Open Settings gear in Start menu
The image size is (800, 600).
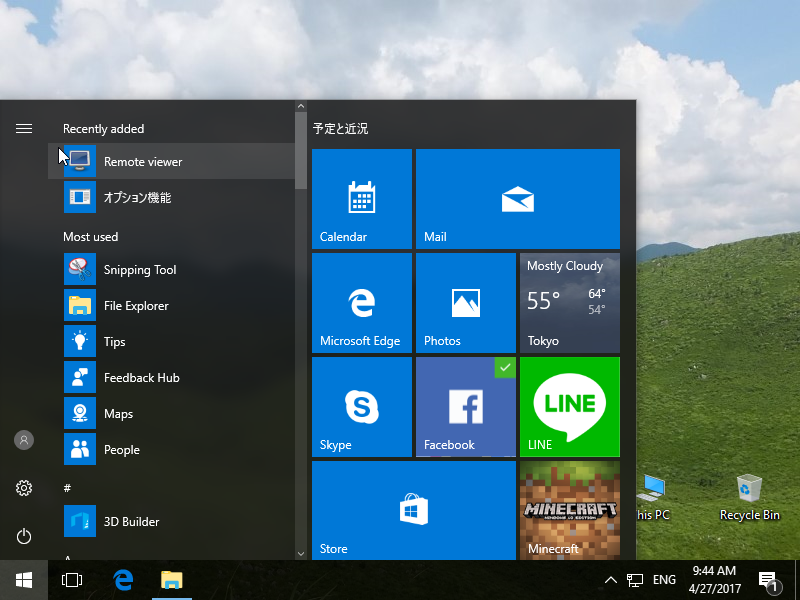(24, 488)
